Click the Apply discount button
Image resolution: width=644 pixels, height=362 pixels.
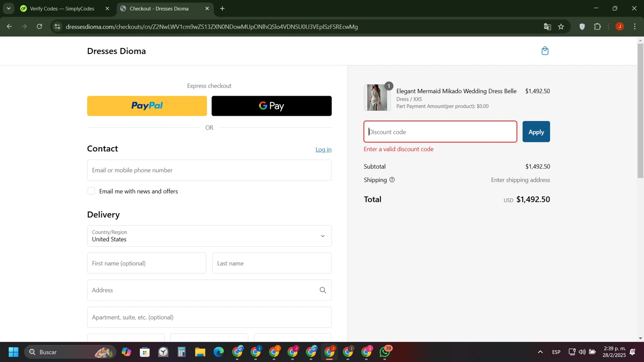(x=536, y=132)
